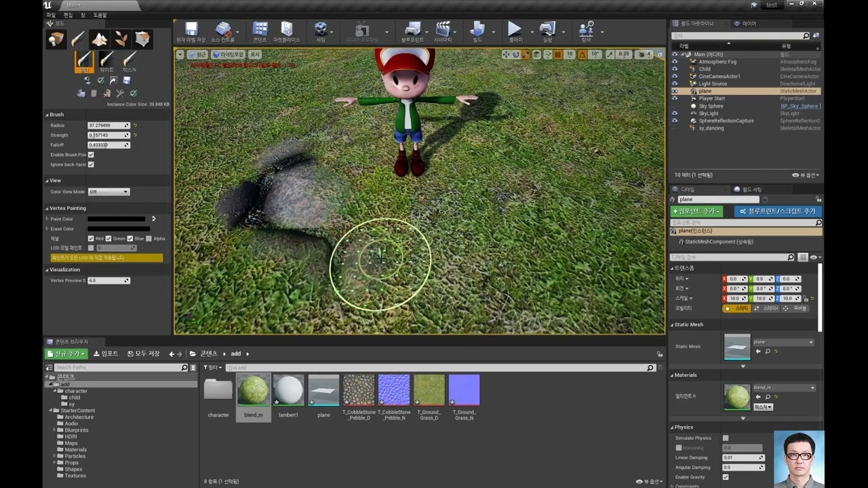Select the Foliage mode leaf icon

121,39
